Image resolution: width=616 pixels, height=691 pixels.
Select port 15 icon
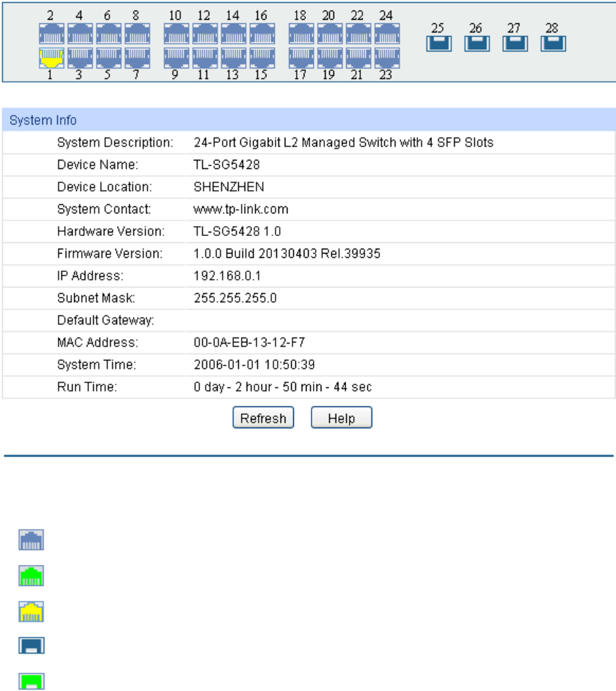coord(262,58)
